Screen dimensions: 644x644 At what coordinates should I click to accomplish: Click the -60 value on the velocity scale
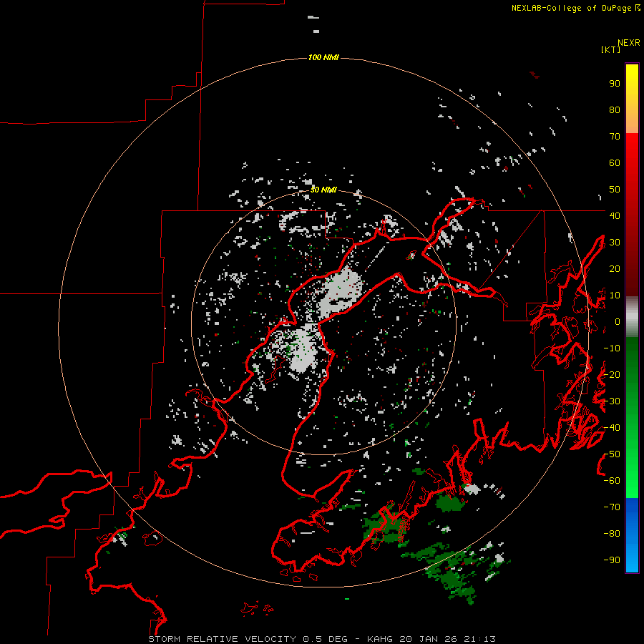pos(612,481)
